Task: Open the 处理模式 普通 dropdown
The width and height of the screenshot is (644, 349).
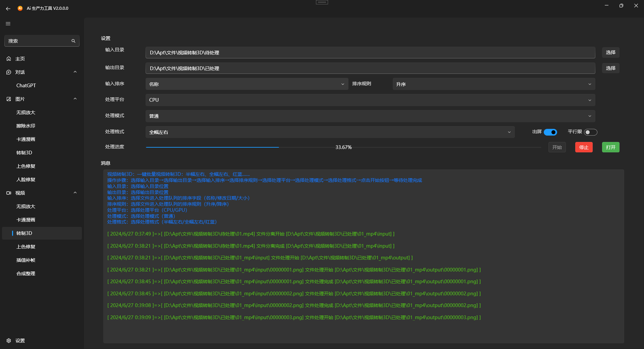Action: pyautogui.click(x=370, y=116)
